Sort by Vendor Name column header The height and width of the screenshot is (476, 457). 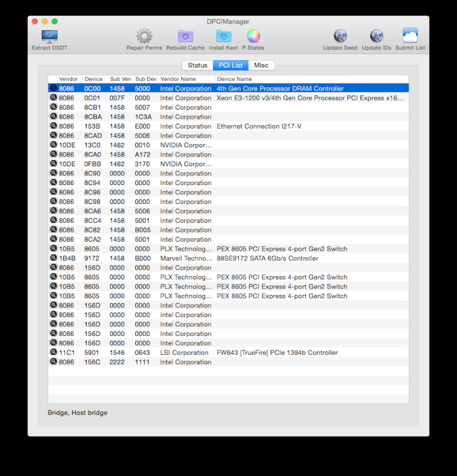tap(178, 79)
